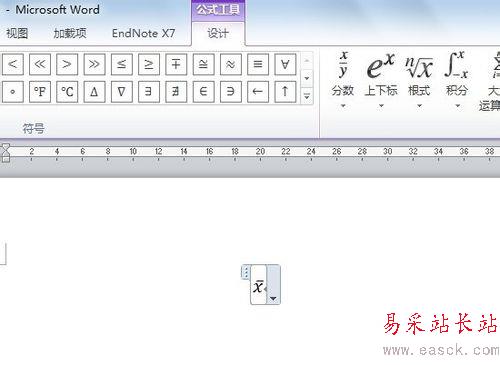Insert the less-than-or-equal symbol
Image resolution: width=500 pixels, height=365 pixels.
click(122, 64)
